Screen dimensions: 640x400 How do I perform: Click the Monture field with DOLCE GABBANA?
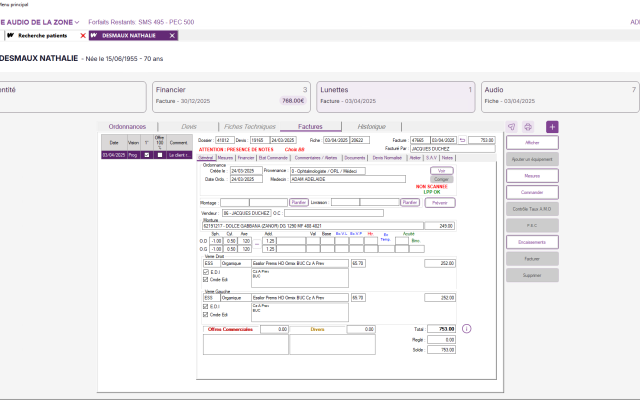click(313, 226)
